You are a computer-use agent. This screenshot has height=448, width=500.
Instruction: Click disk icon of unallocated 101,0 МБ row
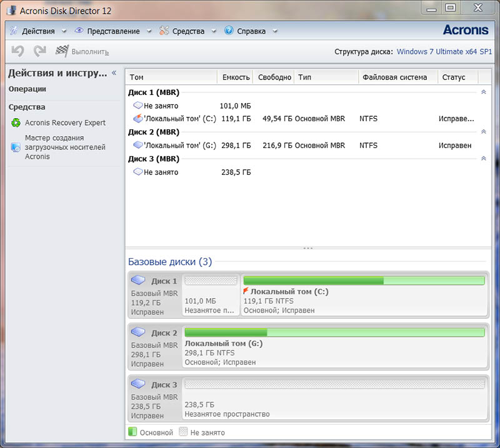point(137,105)
